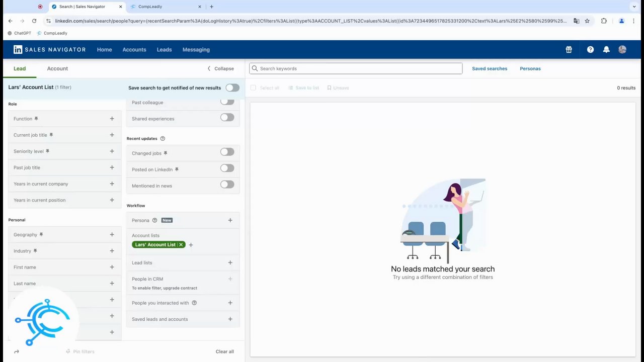Expand the First name filter
Viewport: 644px width, 362px height.
pos(112,267)
